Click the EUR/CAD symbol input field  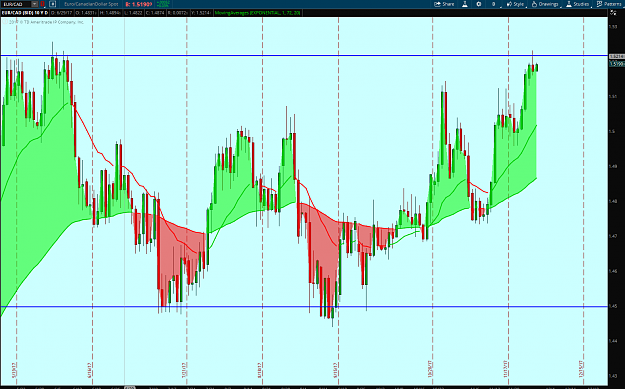point(16,4)
